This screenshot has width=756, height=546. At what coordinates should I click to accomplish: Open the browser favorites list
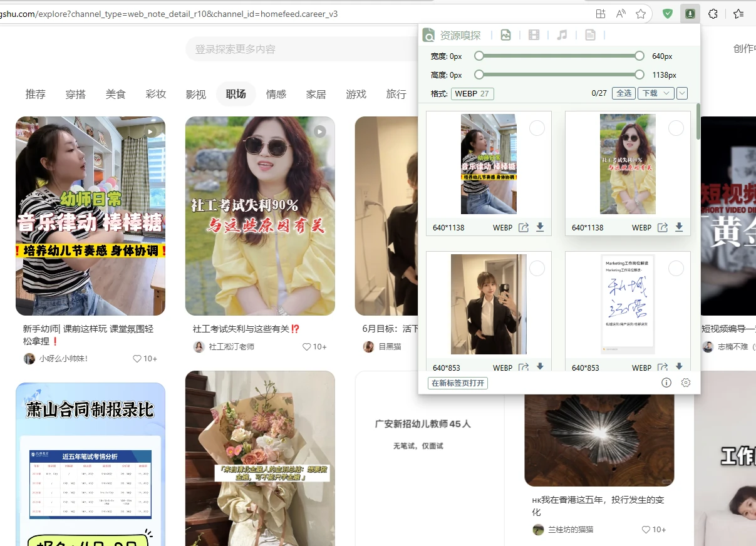coord(738,13)
